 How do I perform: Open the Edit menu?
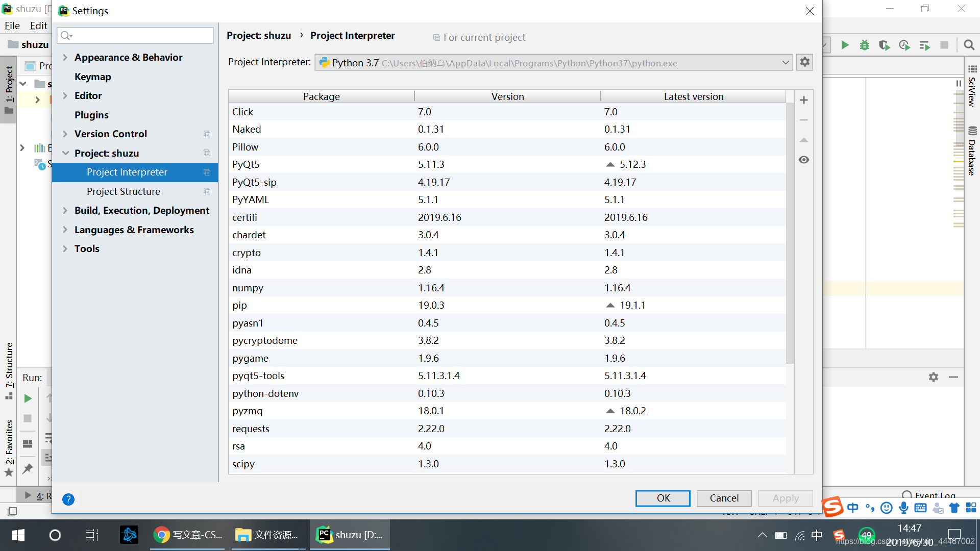[38, 26]
